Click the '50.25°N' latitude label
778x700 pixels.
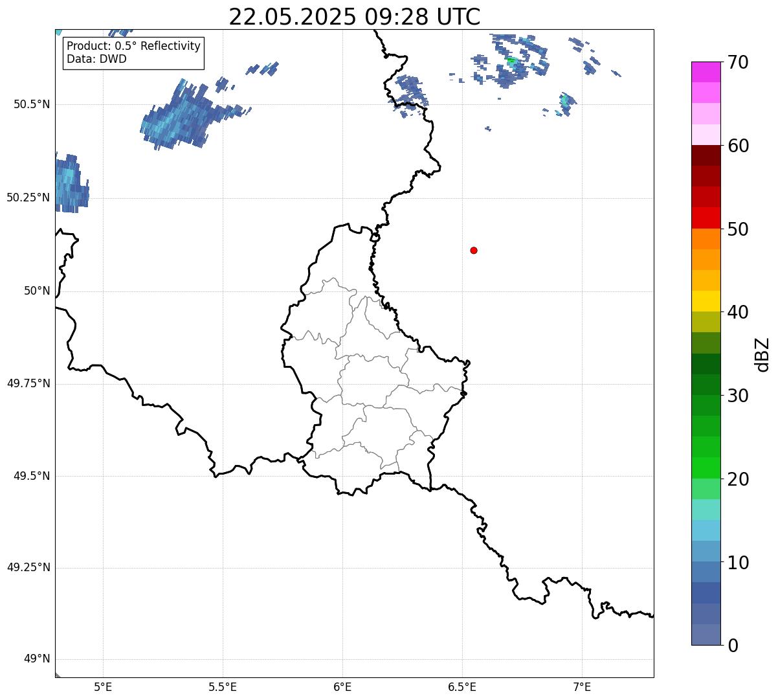click(x=28, y=198)
